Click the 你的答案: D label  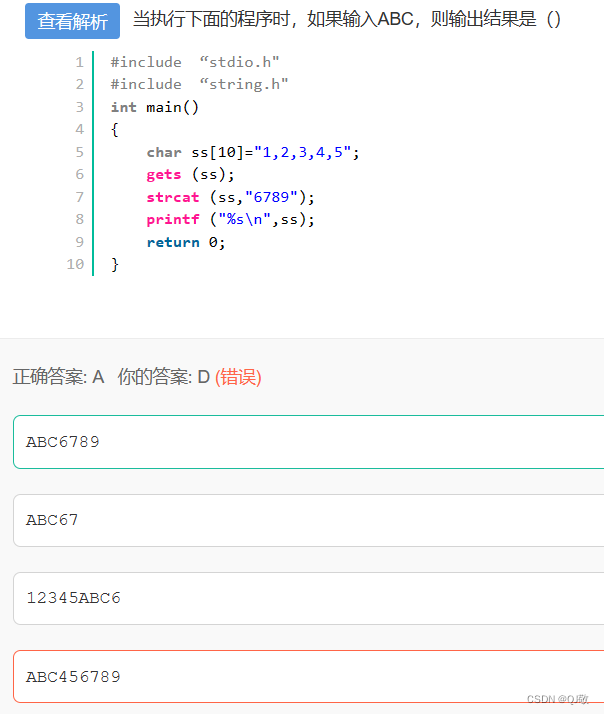click(164, 377)
